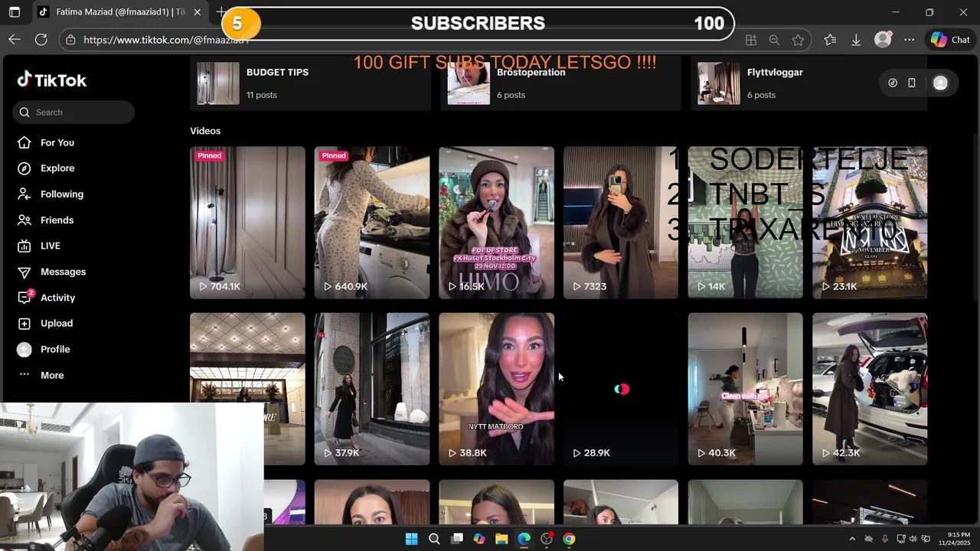This screenshot has height=551, width=980.
Task: Open File Explorer from the taskbar
Action: click(x=501, y=539)
